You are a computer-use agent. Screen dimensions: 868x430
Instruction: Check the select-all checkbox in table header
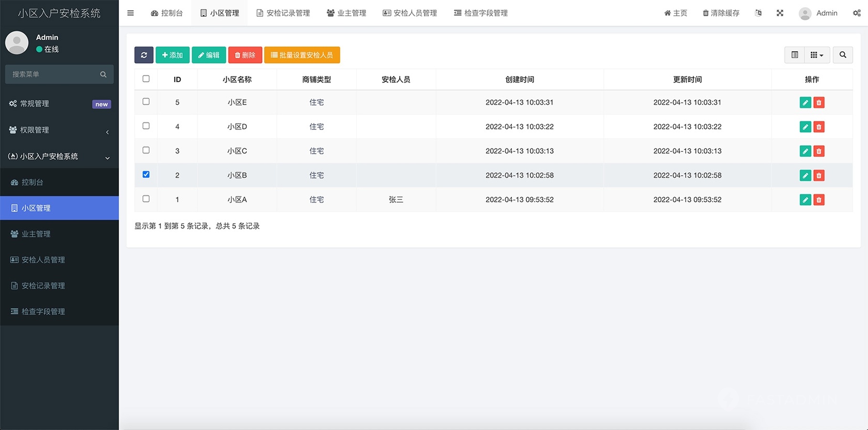pos(146,79)
